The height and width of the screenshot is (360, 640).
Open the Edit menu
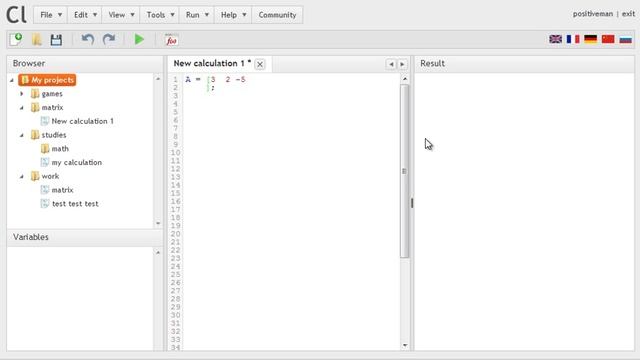(85, 15)
